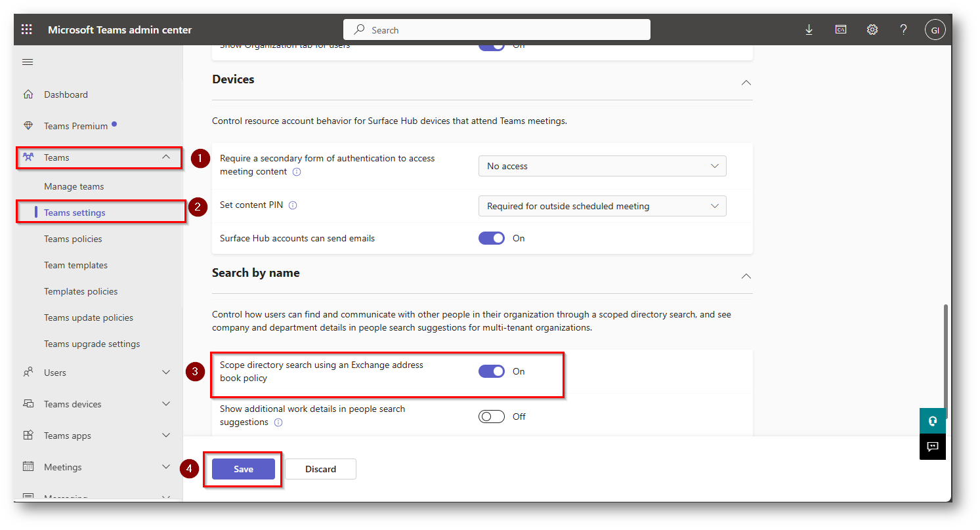The width and height of the screenshot is (980, 530).
Task: Click the Discard button
Action: coord(320,469)
